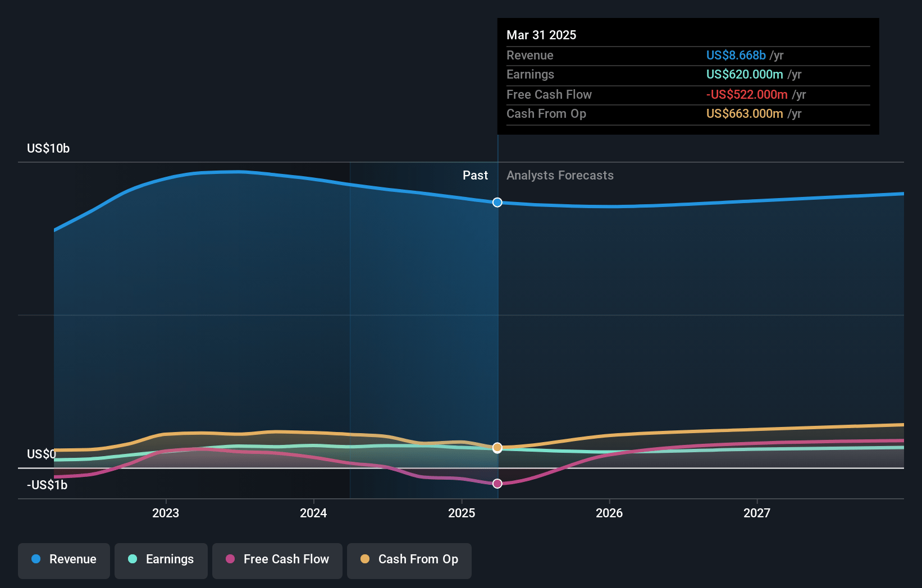Click the 2027 x-axis label
Screen dimensions: 922x588
[x=757, y=513]
